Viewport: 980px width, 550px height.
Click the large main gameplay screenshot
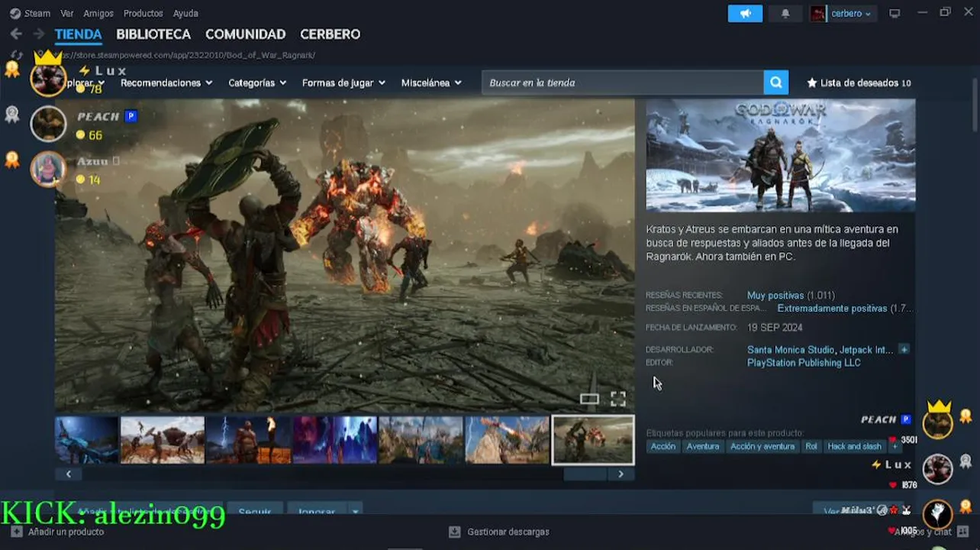(x=344, y=255)
